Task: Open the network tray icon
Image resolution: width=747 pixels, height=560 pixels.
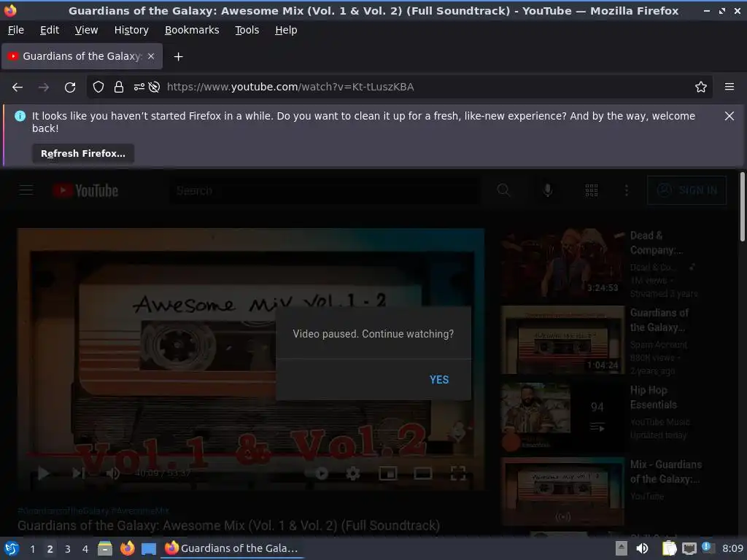Action: coord(689,548)
